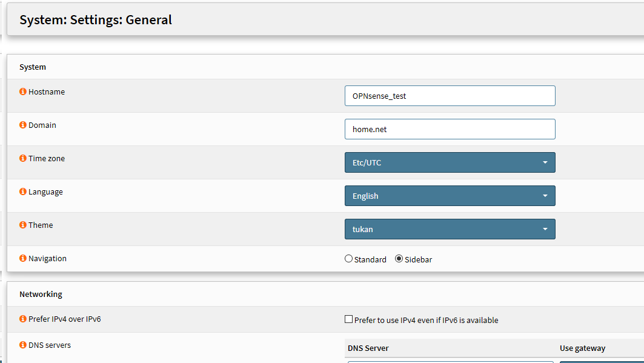Select the Standard navigation radio button
This screenshot has height=363, width=644.
[x=348, y=259]
